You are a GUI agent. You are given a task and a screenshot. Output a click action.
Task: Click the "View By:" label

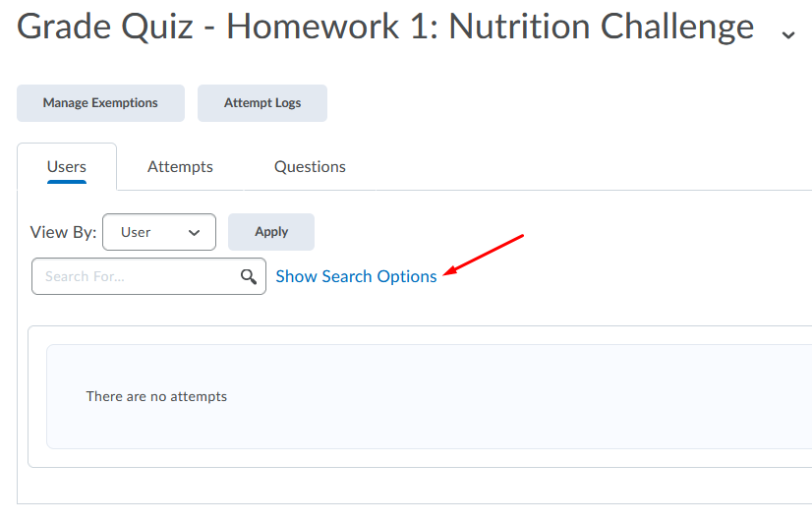pyautogui.click(x=63, y=233)
